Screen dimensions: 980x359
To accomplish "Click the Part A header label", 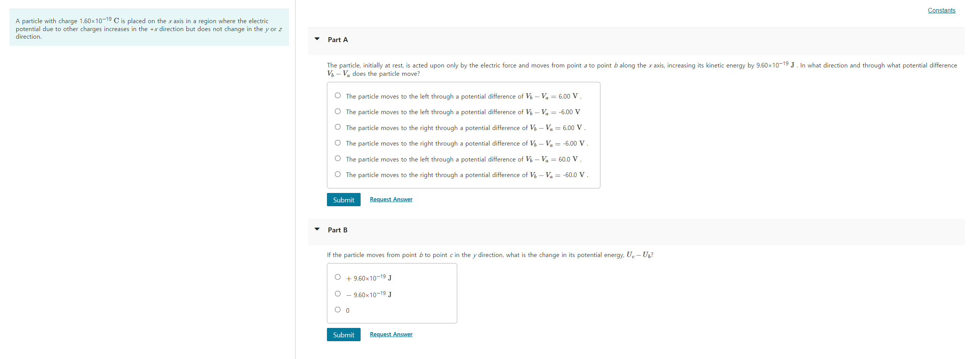I will coord(338,39).
